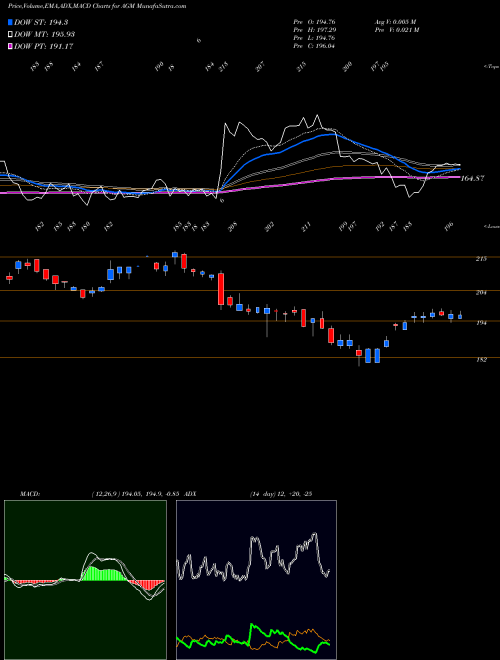Select the 'DOW MT: 195.93' label
The image size is (500, 660).
coord(44,34)
